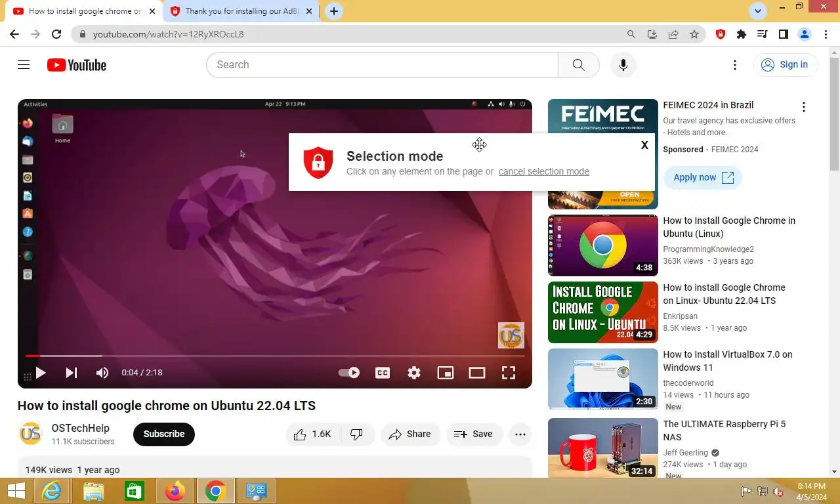Open Chrome three-dot menu
Screen dimensions: 840x504
pos(826,34)
